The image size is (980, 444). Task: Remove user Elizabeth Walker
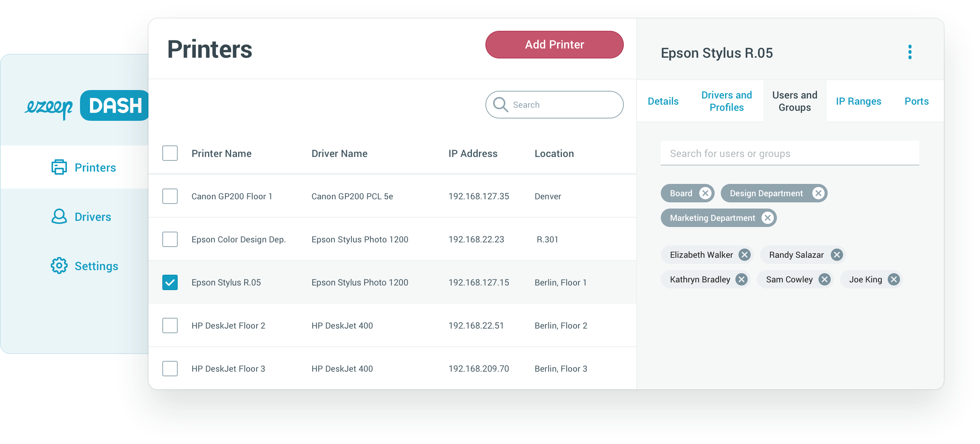click(x=745, y=255)
